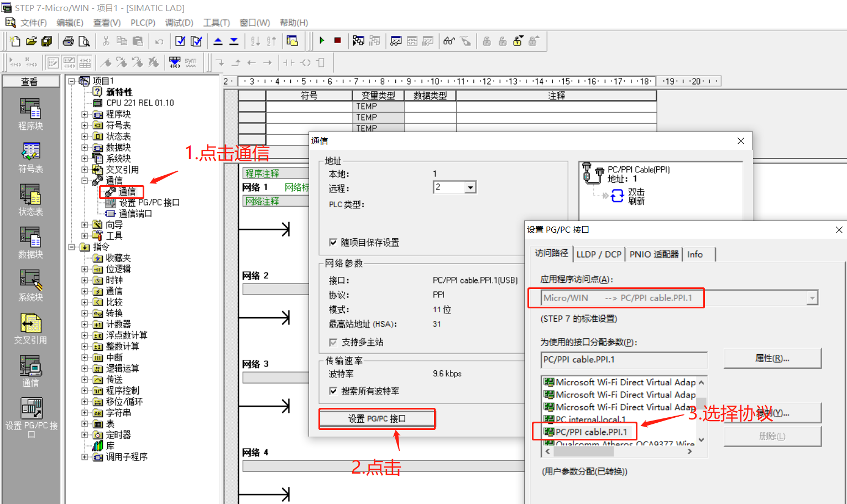Open a project using the folder icon

click(31, 41)
